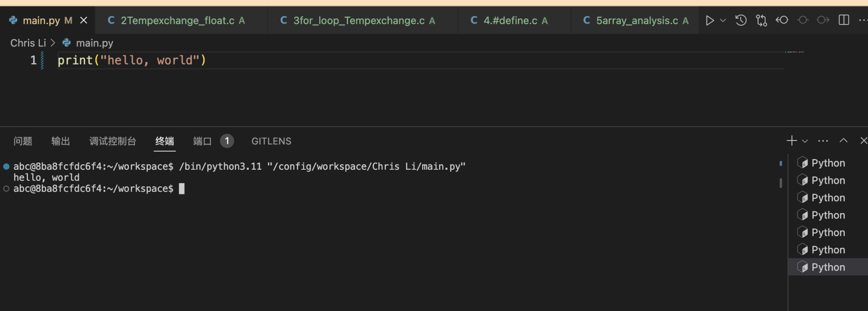Switch to 2Tempexchange_float.c tab
Image resolution: width=868 pixels, height=311 pixels.
point(177,20)
